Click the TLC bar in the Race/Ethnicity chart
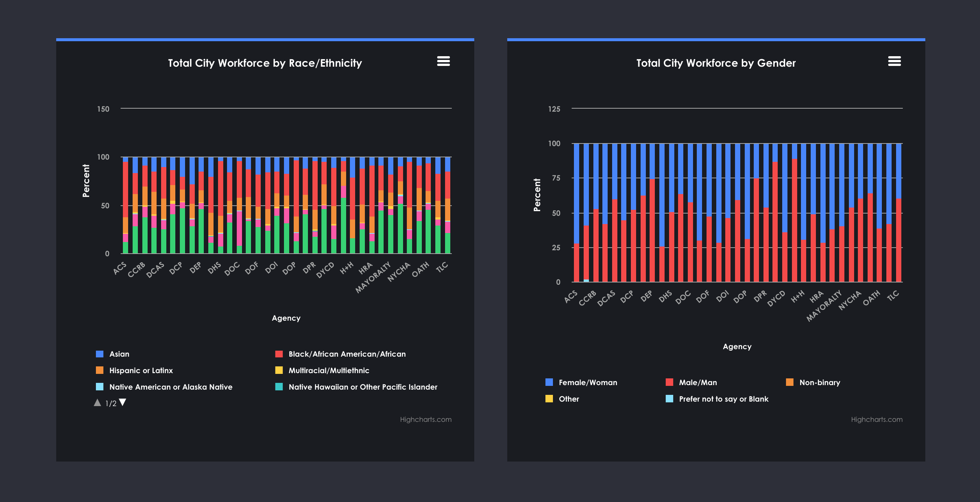 click(x=448, y=205)
